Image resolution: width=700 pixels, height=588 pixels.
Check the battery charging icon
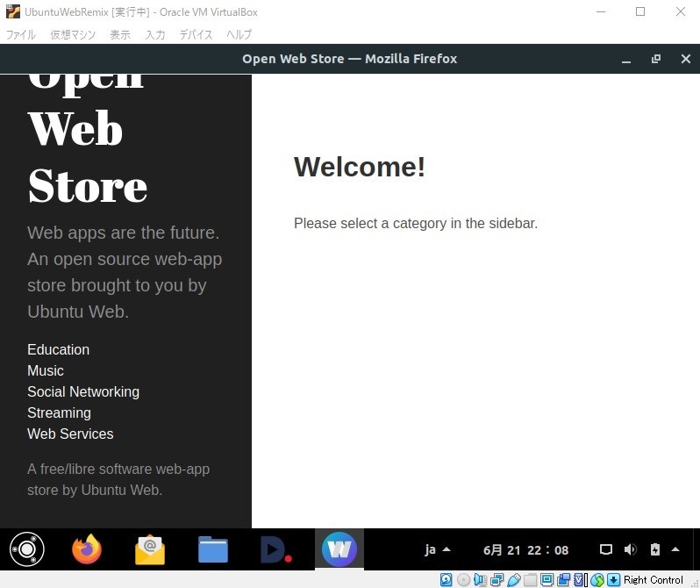655,549
